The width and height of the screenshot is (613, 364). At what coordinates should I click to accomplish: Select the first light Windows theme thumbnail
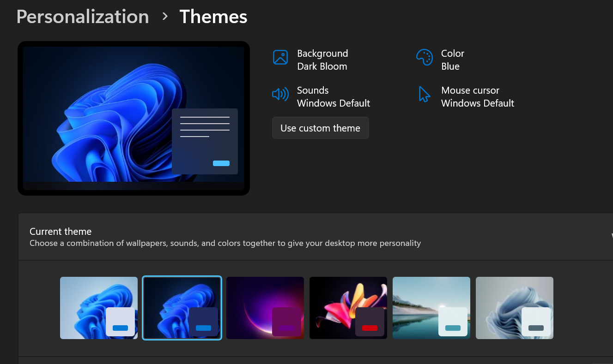click(98, 308)
